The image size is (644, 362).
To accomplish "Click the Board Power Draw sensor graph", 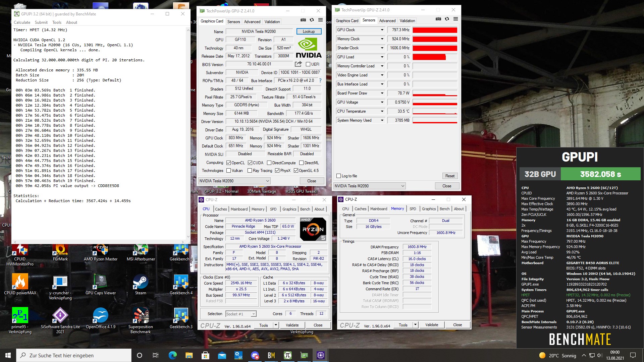I will pyautogui.click(x=435, y=93).
